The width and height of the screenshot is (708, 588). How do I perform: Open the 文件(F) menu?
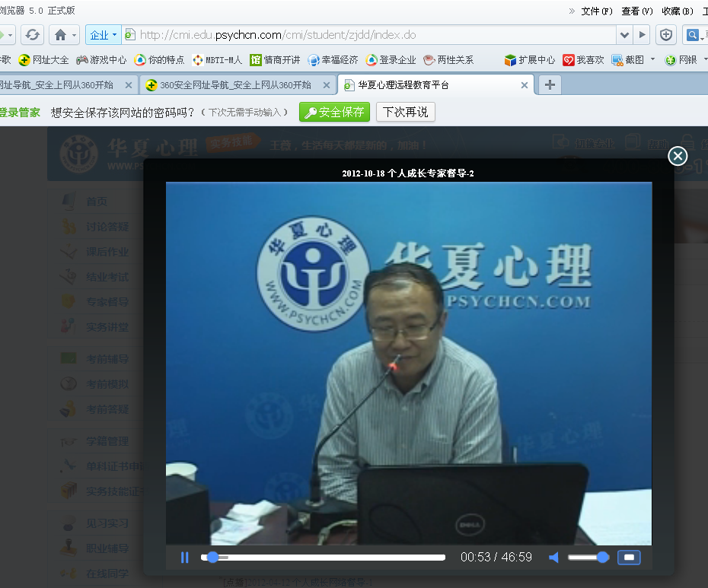tap(597, 11)
